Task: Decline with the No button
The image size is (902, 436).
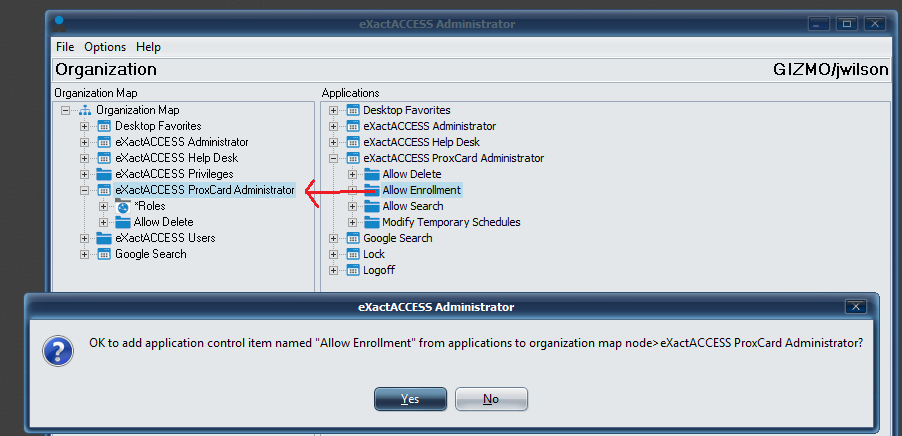Action: click(x=491, y=399)
